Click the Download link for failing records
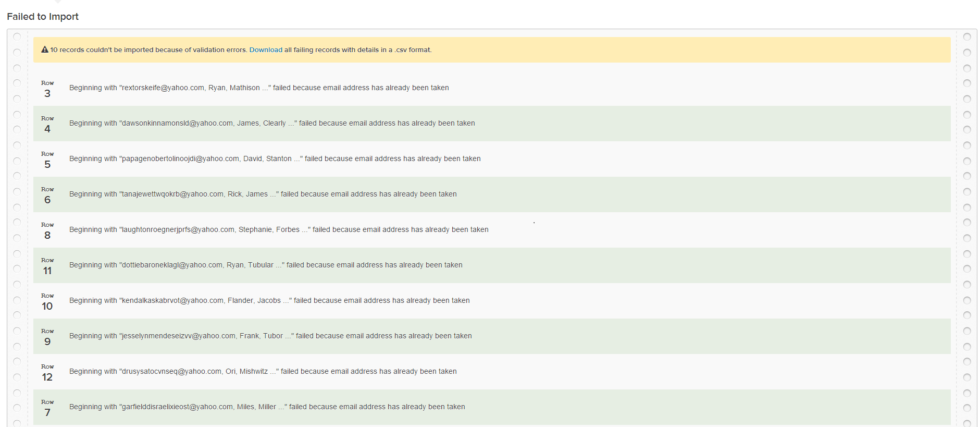980x427 pixels. pos(265,50)
